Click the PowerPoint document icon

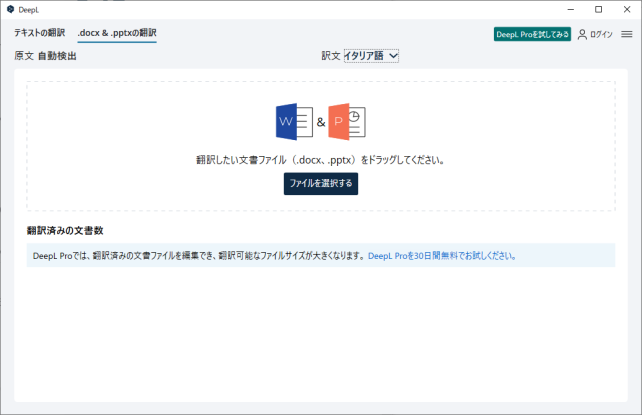coord(347,122)
